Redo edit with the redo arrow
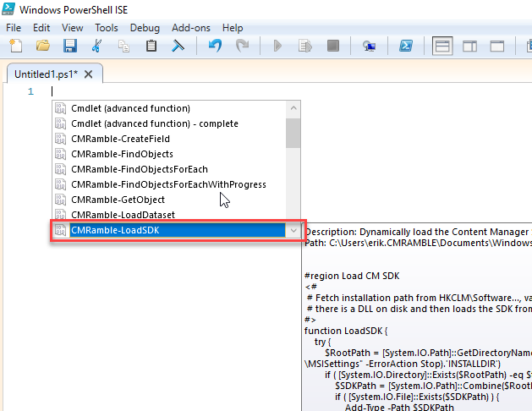 point(242,46)
